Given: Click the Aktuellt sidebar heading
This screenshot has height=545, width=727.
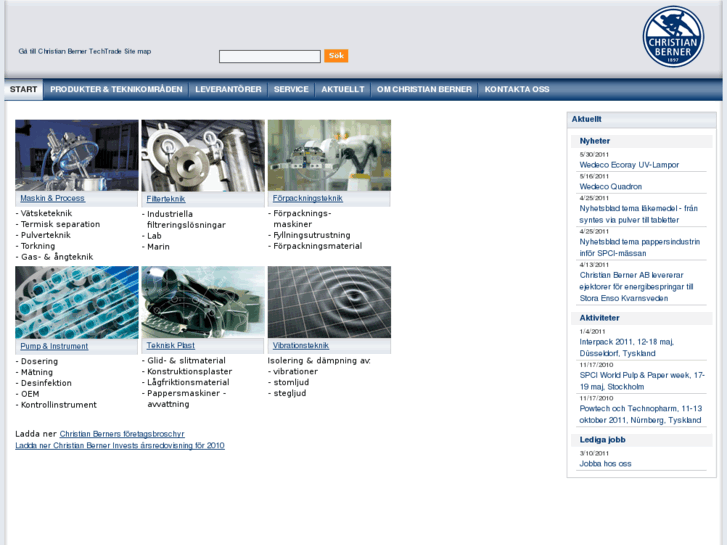Looking at the screenshot, I should click(x=587, y=119).
